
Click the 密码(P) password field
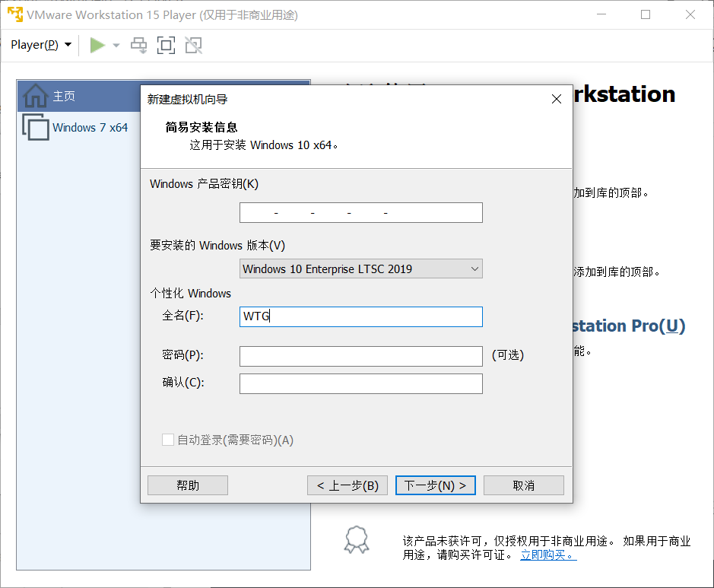360,356
